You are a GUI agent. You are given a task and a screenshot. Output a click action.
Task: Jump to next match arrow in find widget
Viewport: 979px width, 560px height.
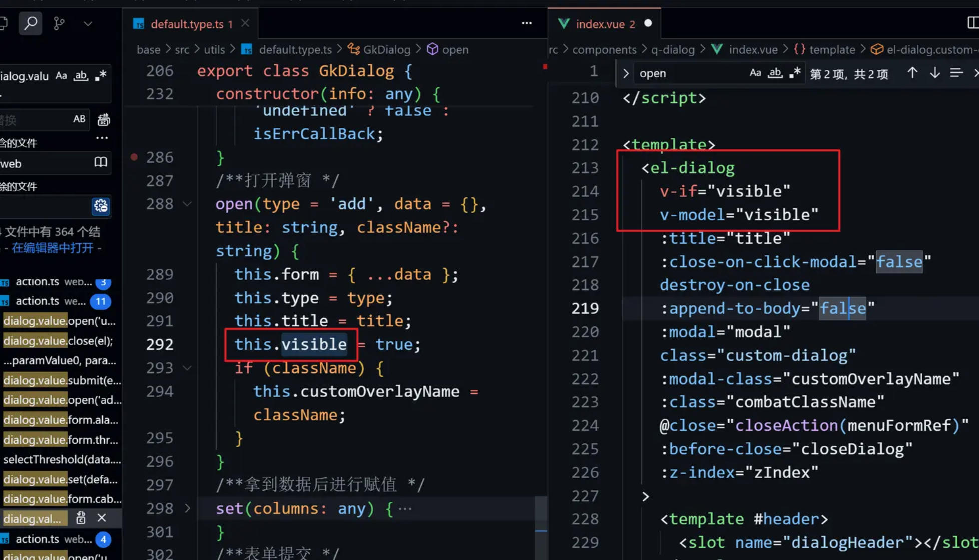934,73
